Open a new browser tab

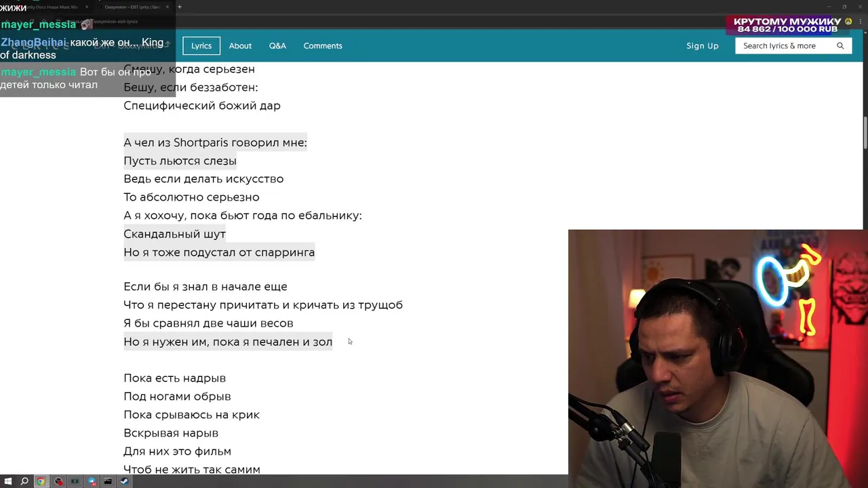[180, 7]
